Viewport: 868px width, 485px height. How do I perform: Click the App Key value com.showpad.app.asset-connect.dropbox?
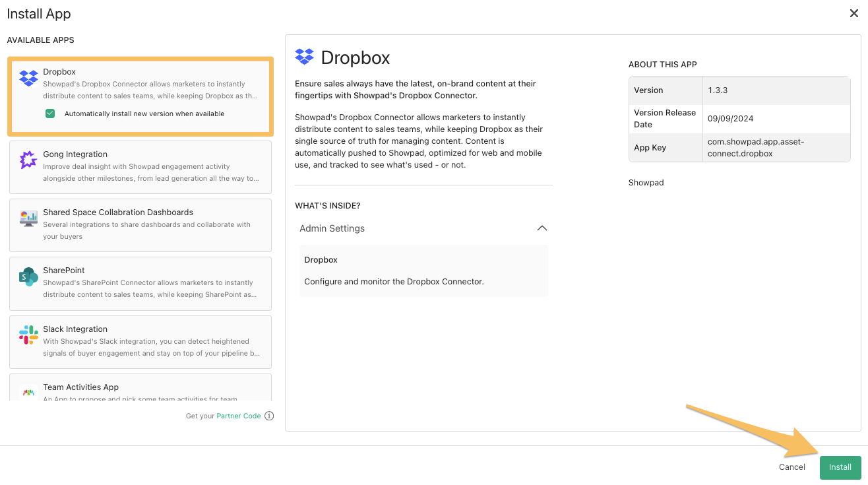click(756, 147)
